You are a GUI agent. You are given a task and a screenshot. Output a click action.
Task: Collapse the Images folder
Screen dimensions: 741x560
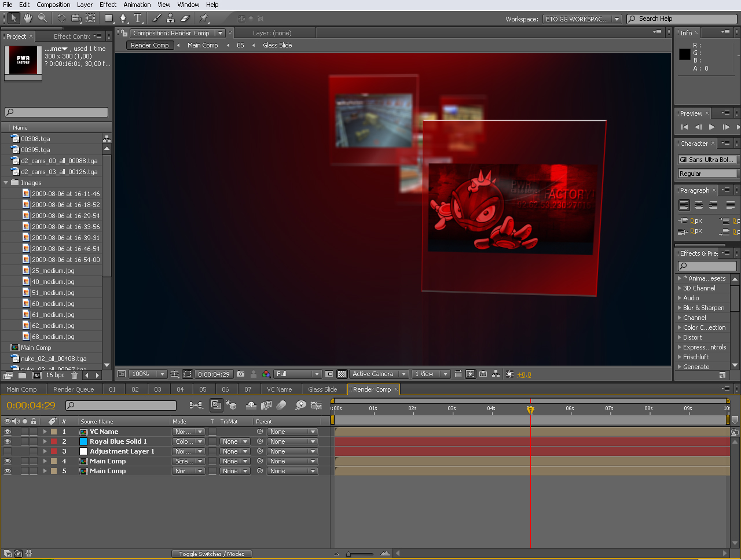coord(6,183)
